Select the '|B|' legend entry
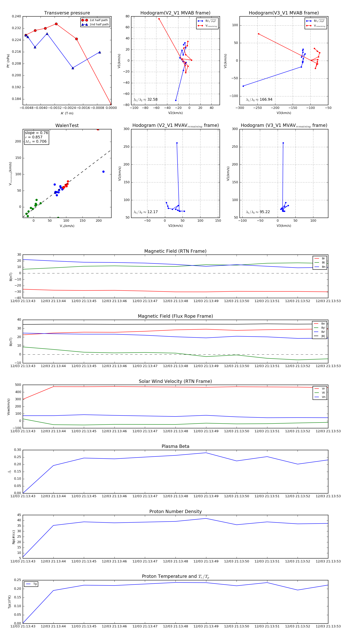351x644 pixels. click(320, 336)
